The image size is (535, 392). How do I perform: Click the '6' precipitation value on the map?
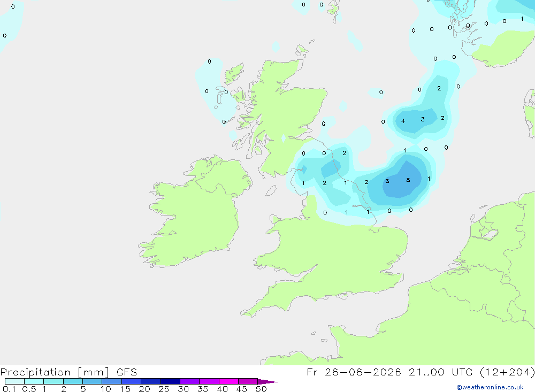(x=387, y=181)
